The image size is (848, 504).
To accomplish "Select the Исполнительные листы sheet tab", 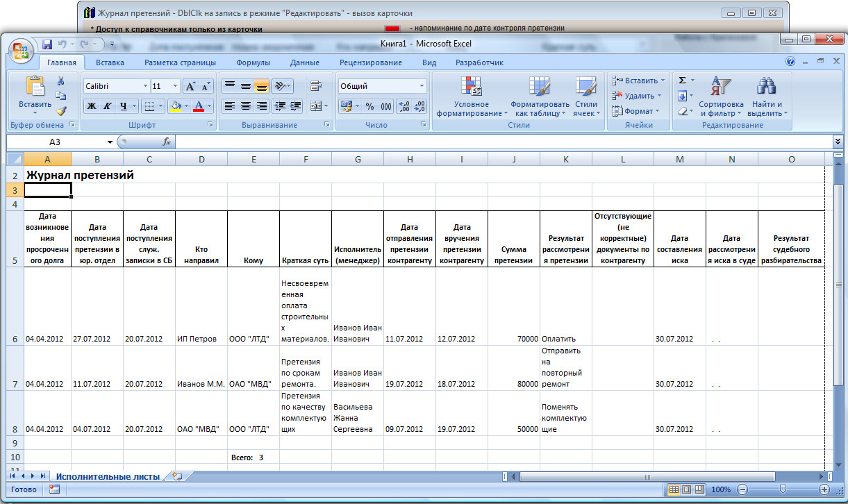I will coord(108,476).
